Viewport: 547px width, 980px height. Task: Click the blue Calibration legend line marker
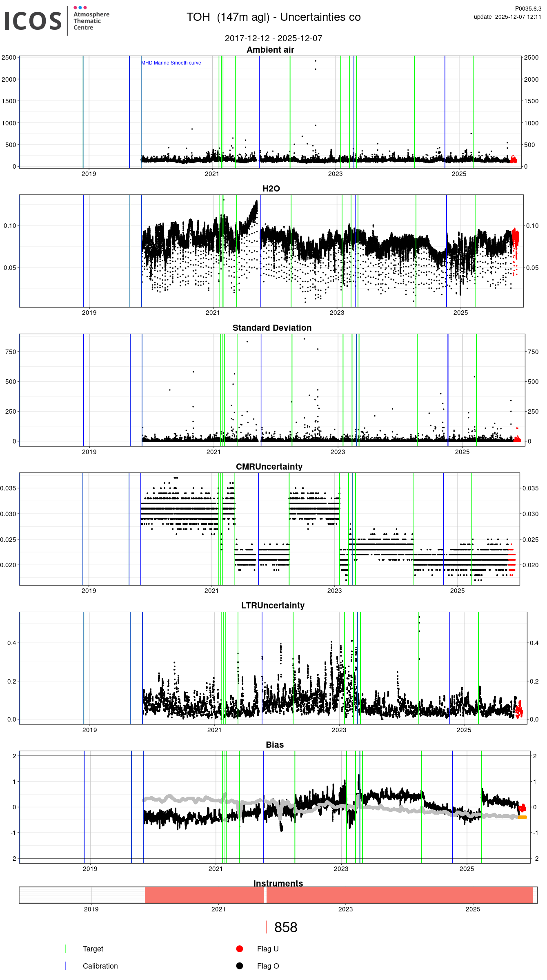(x=65, y=966)
